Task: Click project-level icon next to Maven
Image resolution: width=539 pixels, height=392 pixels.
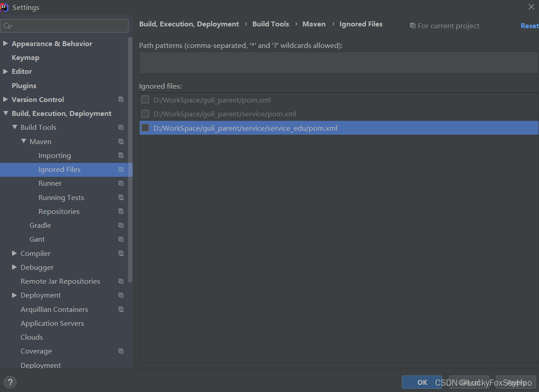Action: [121, 141]
